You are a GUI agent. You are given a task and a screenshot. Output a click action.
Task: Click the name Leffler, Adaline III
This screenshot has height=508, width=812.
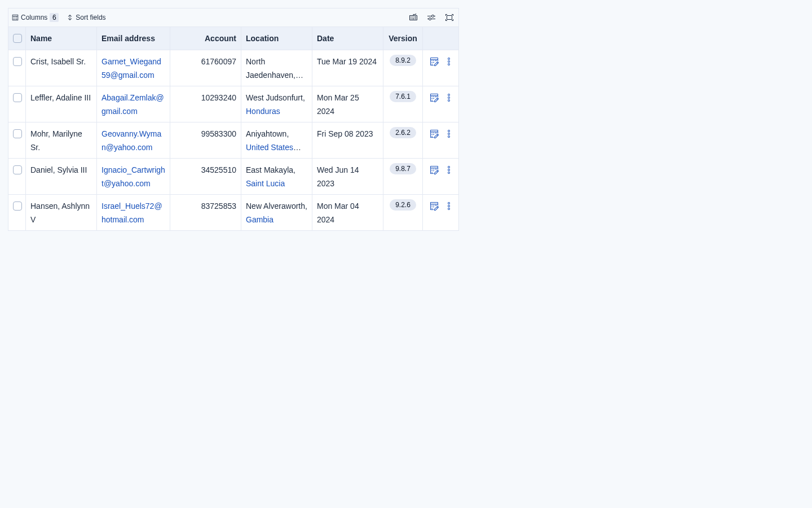tap(60, 98)
